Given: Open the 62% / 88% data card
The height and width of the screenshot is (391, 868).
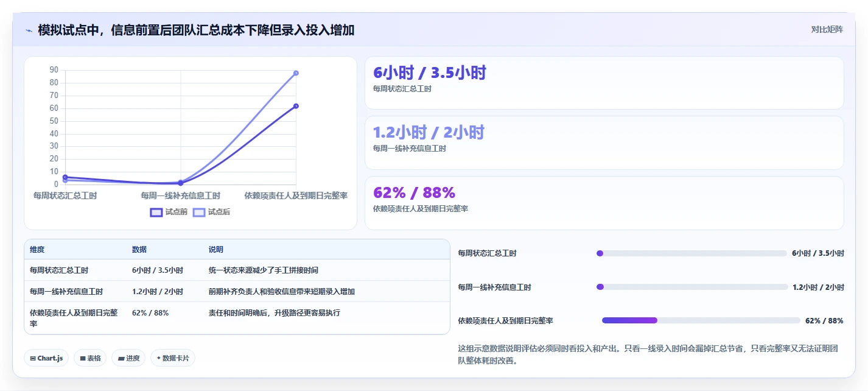Looking at the screenshot, I should [x=604, y=203].
